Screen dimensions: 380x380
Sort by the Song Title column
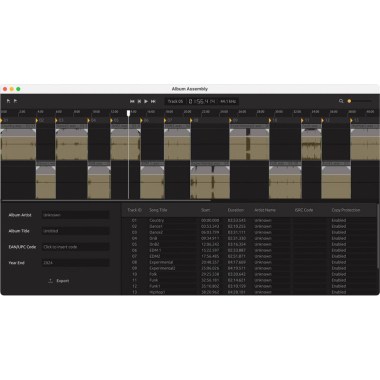(x=158, y=210)
